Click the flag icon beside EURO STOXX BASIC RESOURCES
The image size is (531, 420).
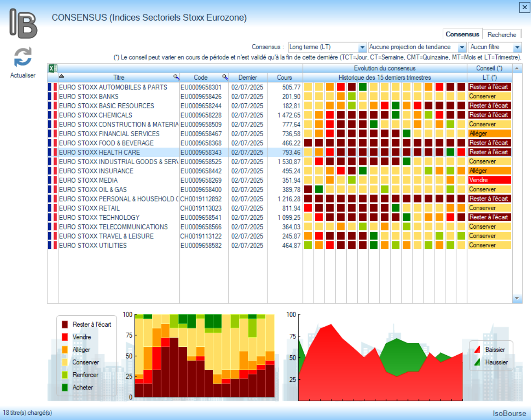(x=53, y=106)
